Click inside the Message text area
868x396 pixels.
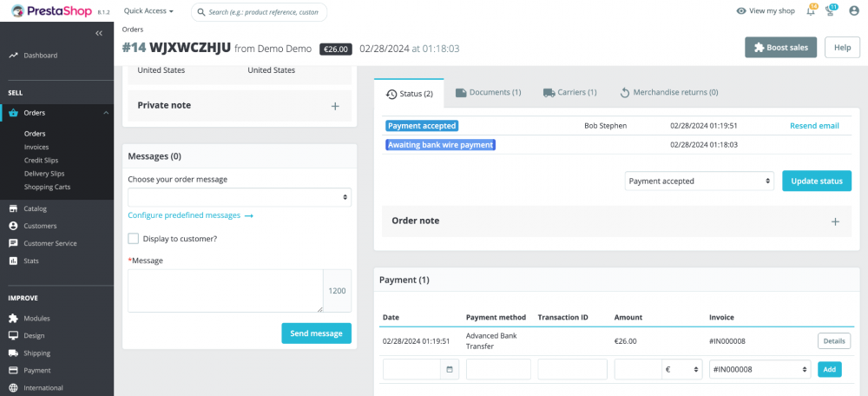coord(226,291)
